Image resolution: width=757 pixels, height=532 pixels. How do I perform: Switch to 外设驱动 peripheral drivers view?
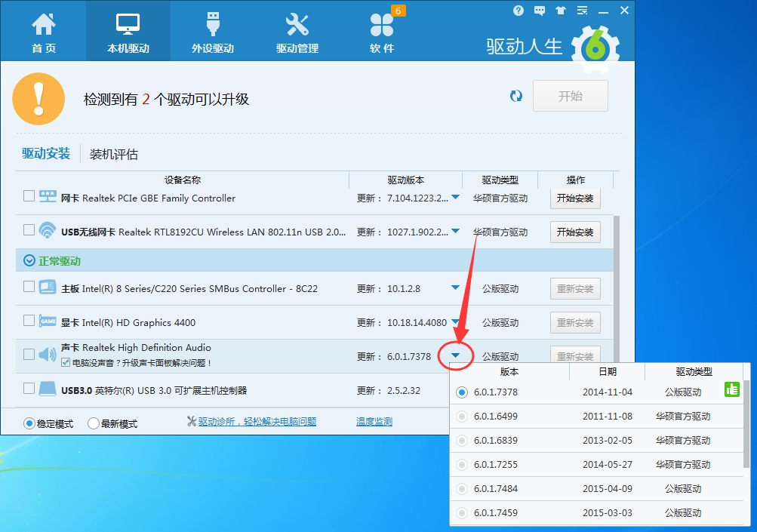point(211,30)
